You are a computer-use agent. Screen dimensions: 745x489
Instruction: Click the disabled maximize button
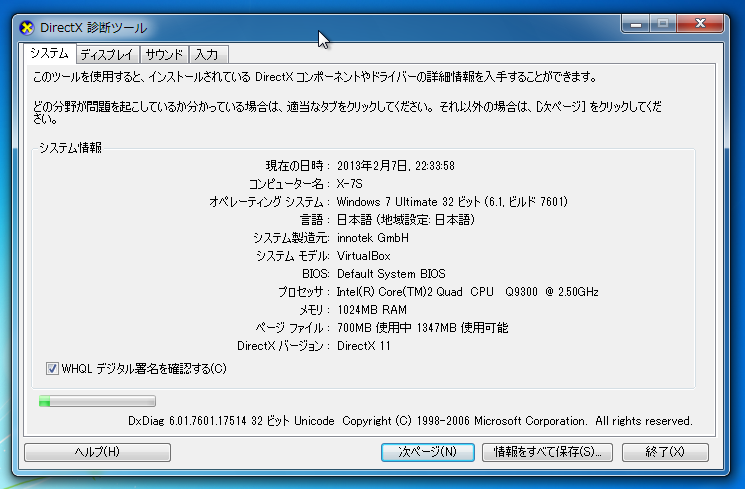(x=662, y=21)
